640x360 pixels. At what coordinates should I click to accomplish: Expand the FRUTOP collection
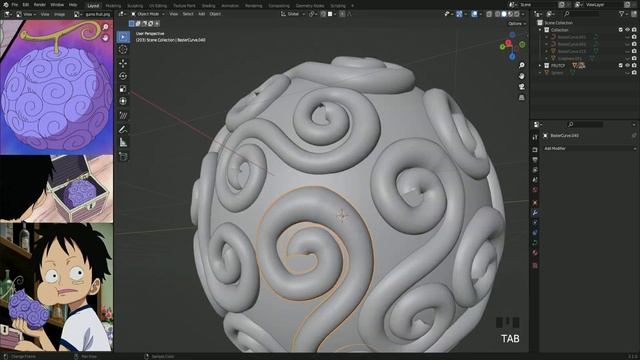[x=540, y=65]
